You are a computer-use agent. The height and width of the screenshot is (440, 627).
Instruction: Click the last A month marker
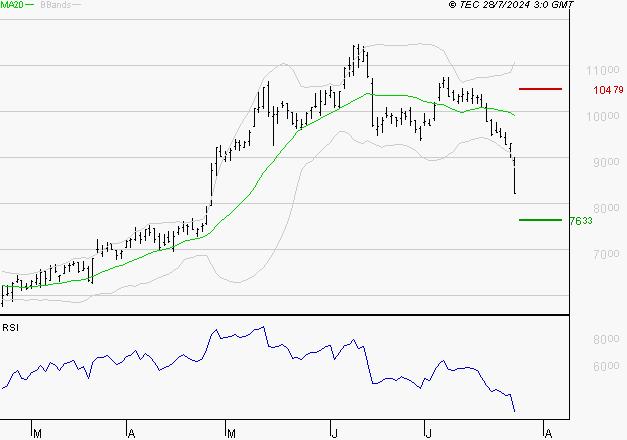[x=548, y=434]
